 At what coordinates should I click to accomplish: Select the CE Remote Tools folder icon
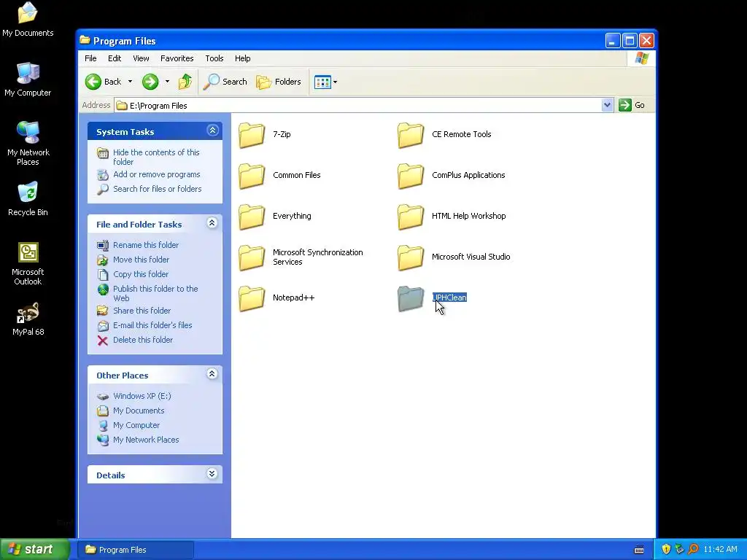coord(410,135)
